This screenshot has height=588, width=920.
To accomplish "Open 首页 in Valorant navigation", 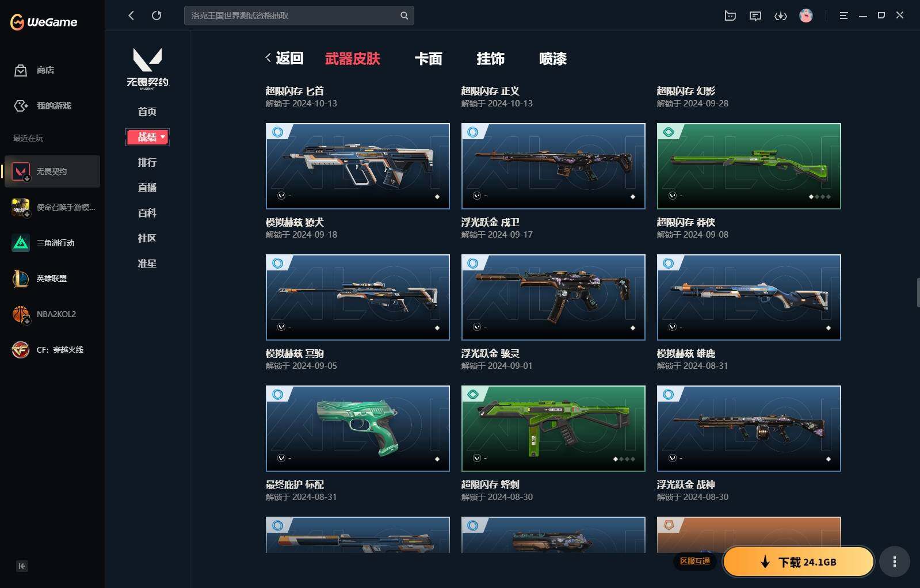I will tap(147, 112).
